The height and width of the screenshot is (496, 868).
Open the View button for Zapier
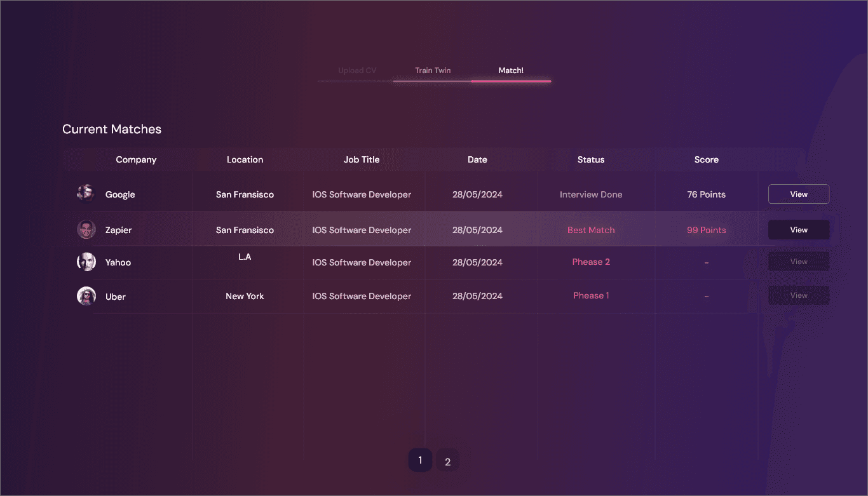point(799,230)
